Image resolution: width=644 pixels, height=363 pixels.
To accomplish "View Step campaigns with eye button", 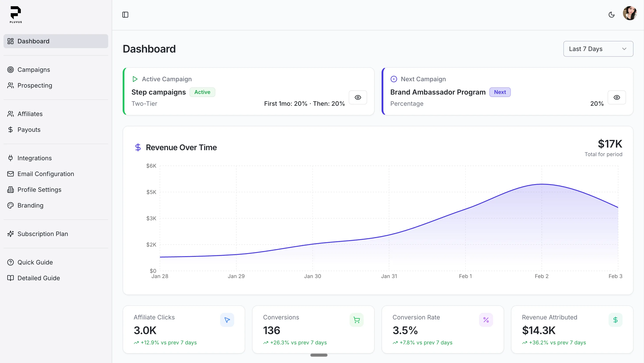I will (358, 97).
